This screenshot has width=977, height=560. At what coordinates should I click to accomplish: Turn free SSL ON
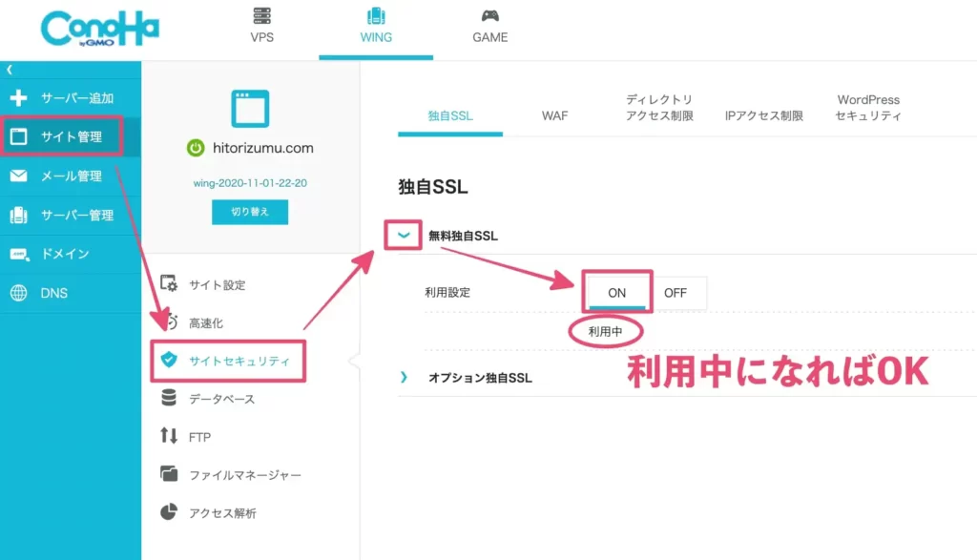(x=617, y=293)
